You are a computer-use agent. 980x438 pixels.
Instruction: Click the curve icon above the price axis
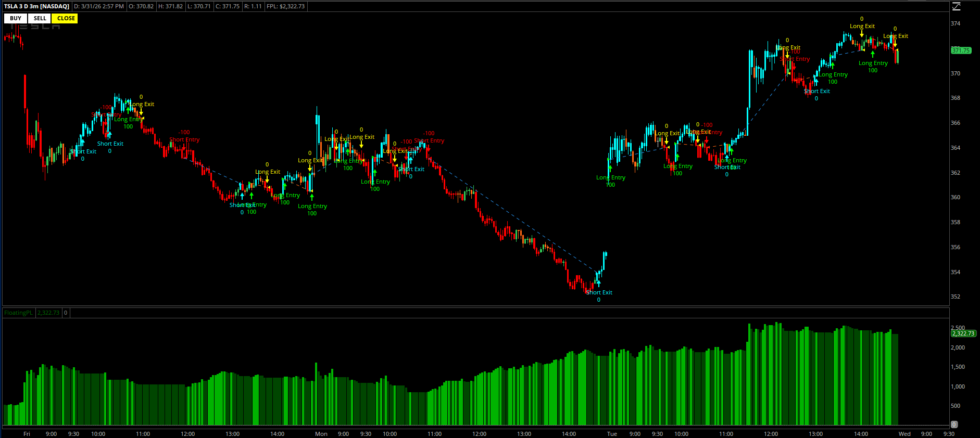coord(956,6)
